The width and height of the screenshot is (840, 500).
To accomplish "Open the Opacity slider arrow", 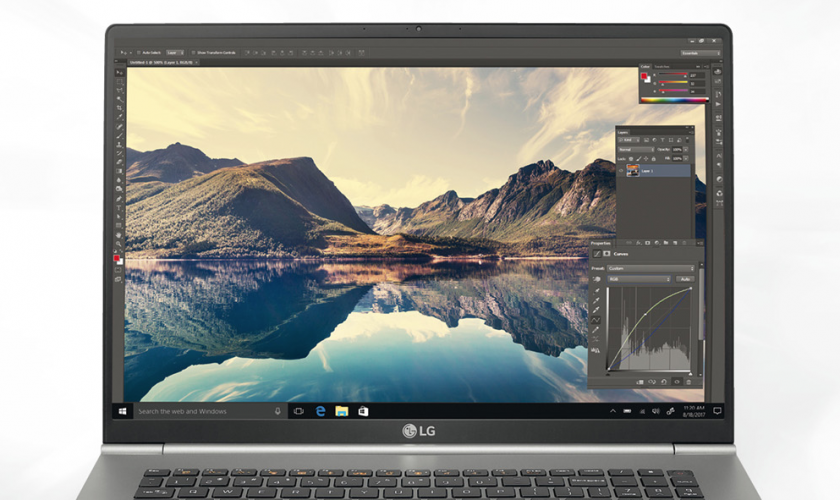I will coord(686,150).
